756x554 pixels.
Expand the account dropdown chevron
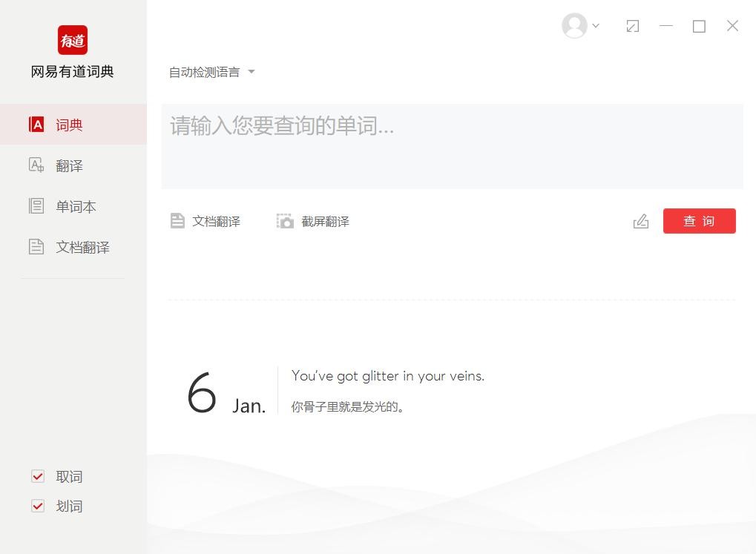click(596, 25)
